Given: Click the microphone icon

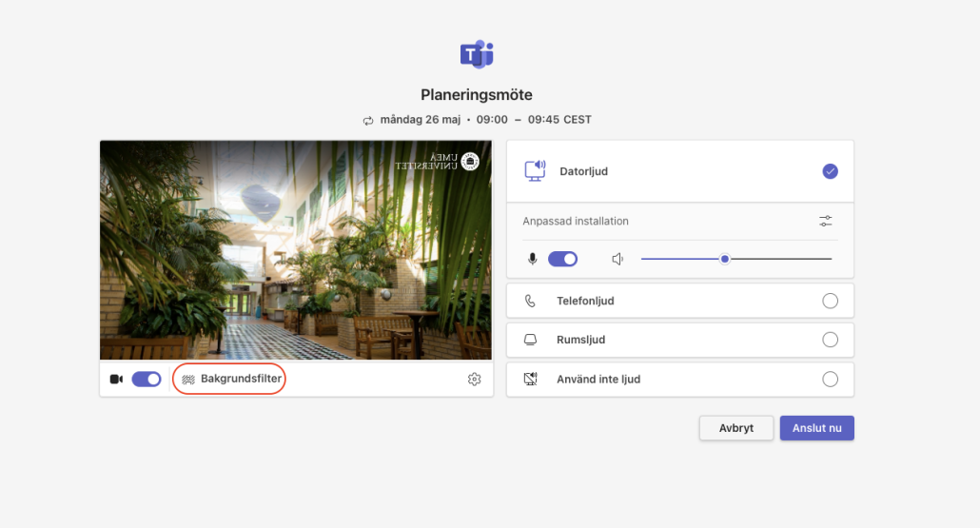Looking at the screenshot, I should (532, 259).
